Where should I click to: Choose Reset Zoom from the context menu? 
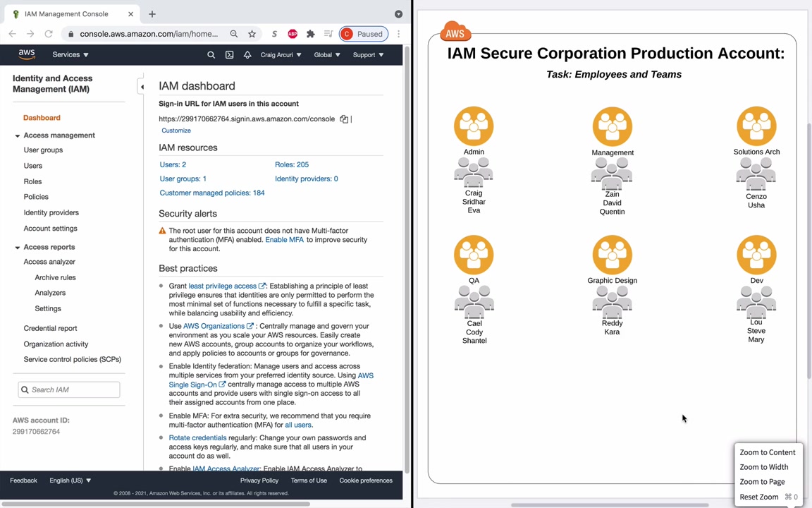pyautogui.click(x=758, y=497)
